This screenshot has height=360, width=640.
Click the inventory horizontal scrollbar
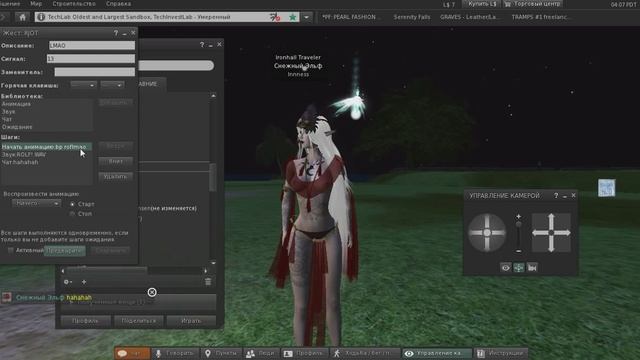[134, 270]
